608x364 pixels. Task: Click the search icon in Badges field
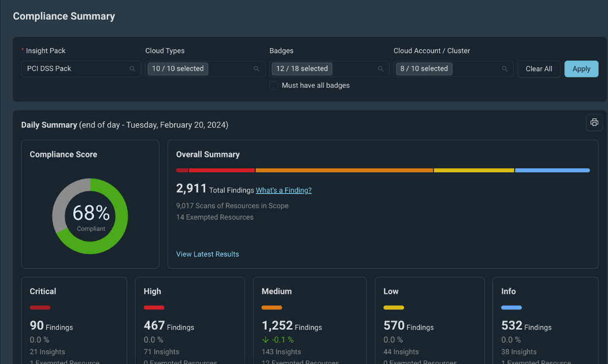point(381,69)
